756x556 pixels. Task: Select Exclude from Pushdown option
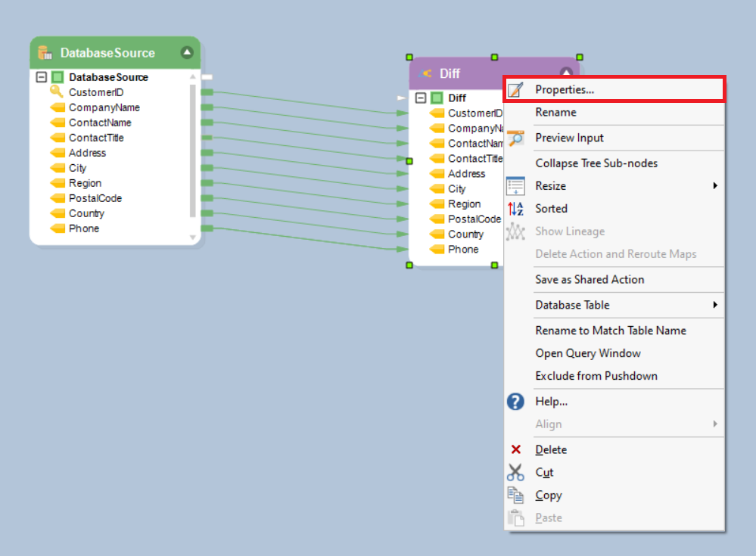(596, 376)
